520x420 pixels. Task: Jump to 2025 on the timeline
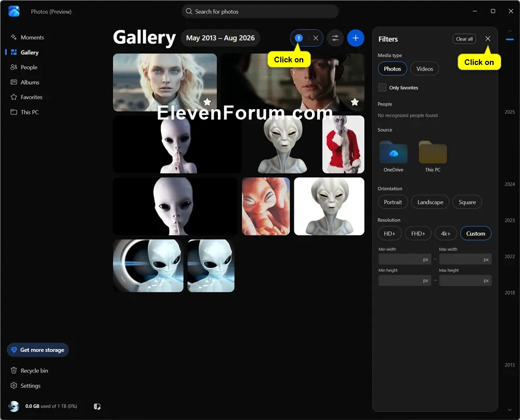click(x=510, y=112)
